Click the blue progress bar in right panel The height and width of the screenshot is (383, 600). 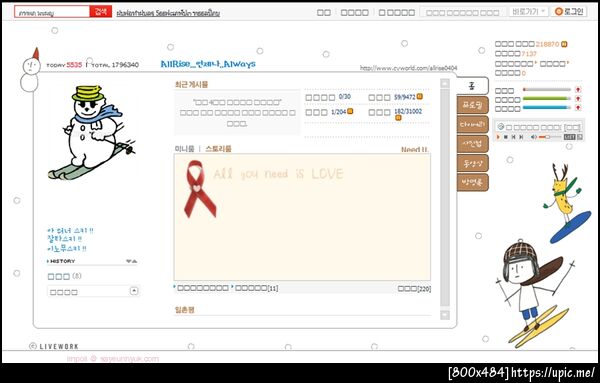coord(547,108)
